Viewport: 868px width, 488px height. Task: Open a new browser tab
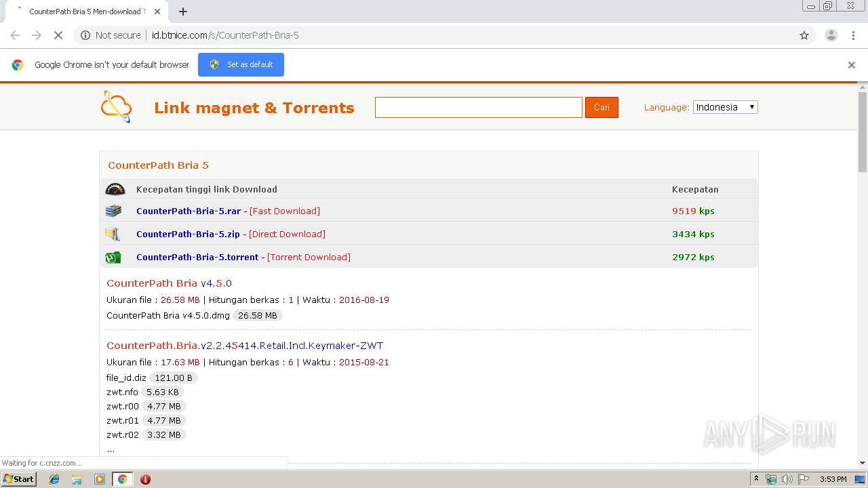(x=183, y=12)
